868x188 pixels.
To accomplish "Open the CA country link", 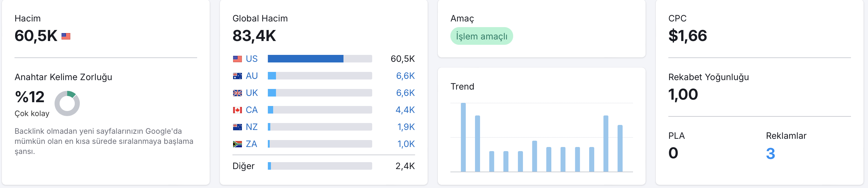I will tap(252, 110).
